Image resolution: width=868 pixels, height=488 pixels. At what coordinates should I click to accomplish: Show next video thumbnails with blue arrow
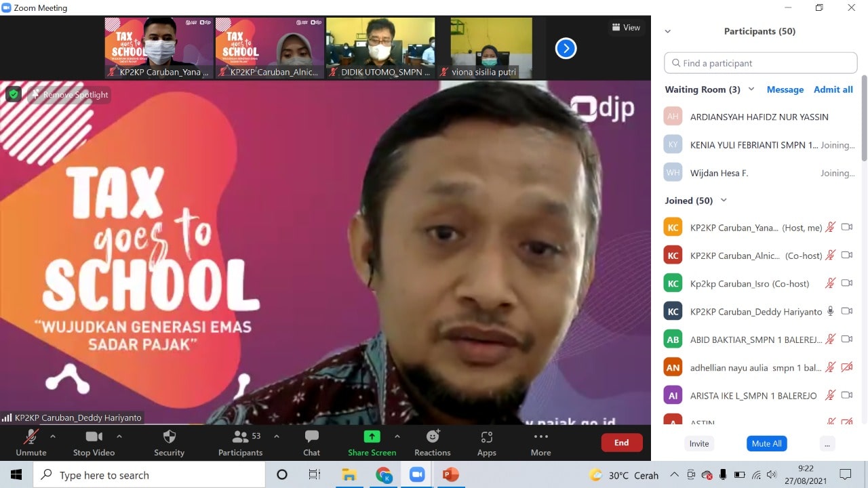[x=566, y=48]
